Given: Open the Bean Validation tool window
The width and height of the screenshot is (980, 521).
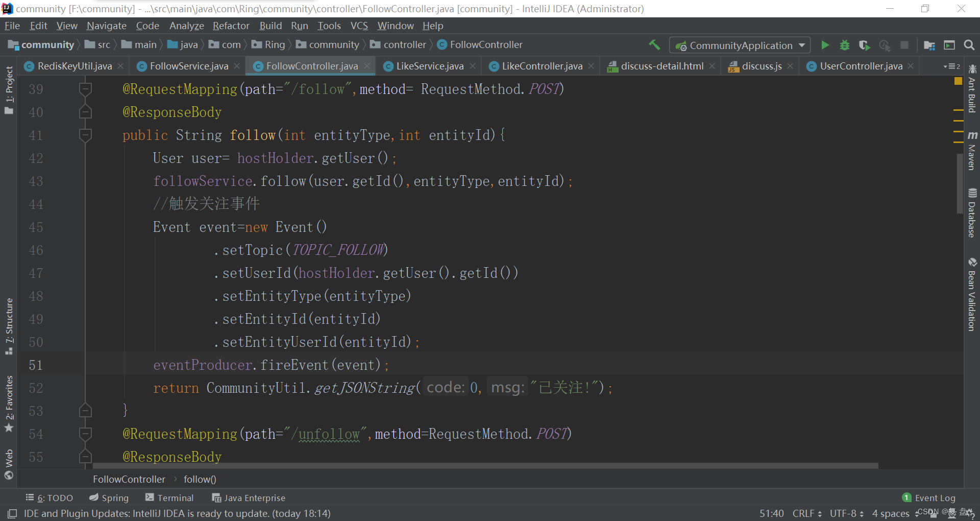Looking at the screenshot, I should (972, 294).
